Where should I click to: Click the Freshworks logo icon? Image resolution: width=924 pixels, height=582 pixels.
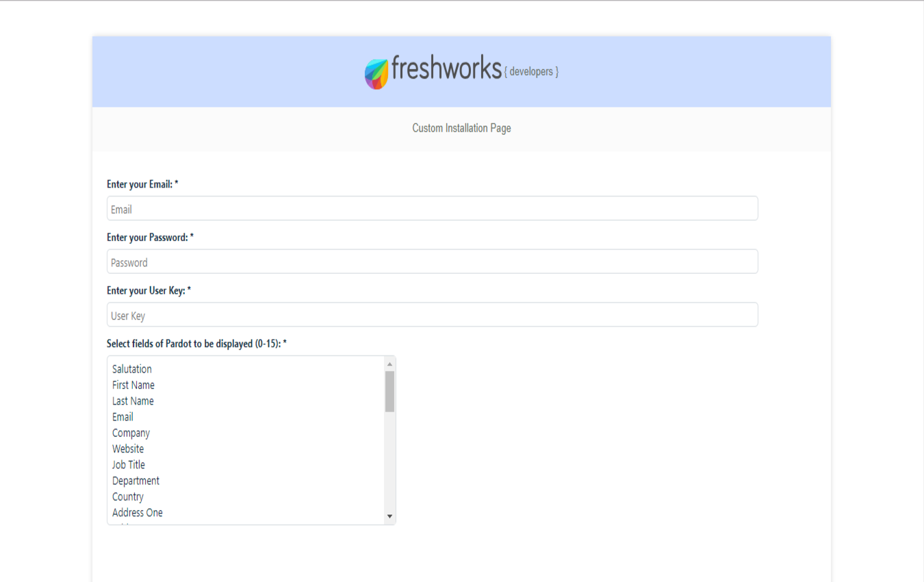pos(376,71)
